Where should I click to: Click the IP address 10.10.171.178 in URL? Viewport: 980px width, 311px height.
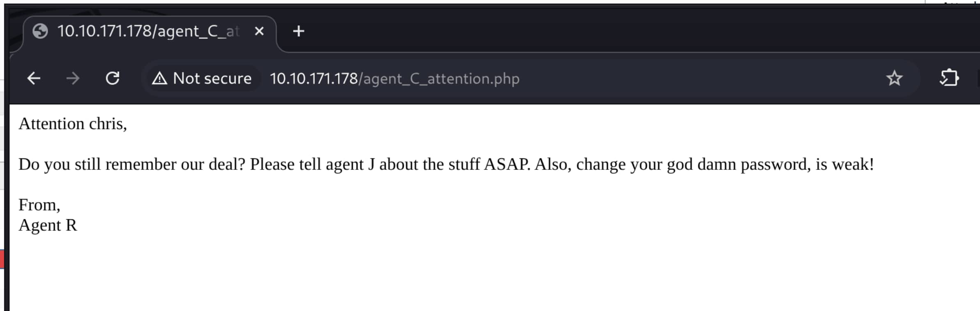point(313,78)
